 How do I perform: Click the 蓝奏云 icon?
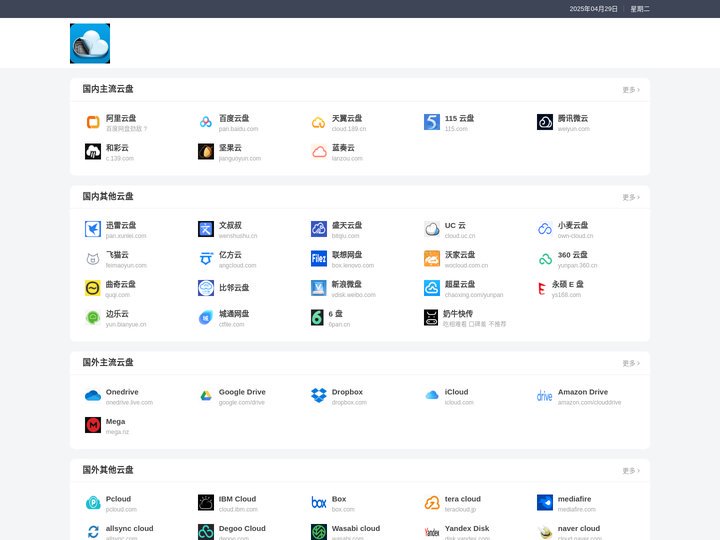[319, 152]
